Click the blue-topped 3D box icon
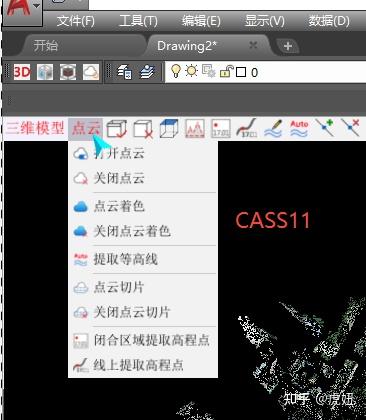The width and height of the screenshot is (366, 420). coord(169,128)
